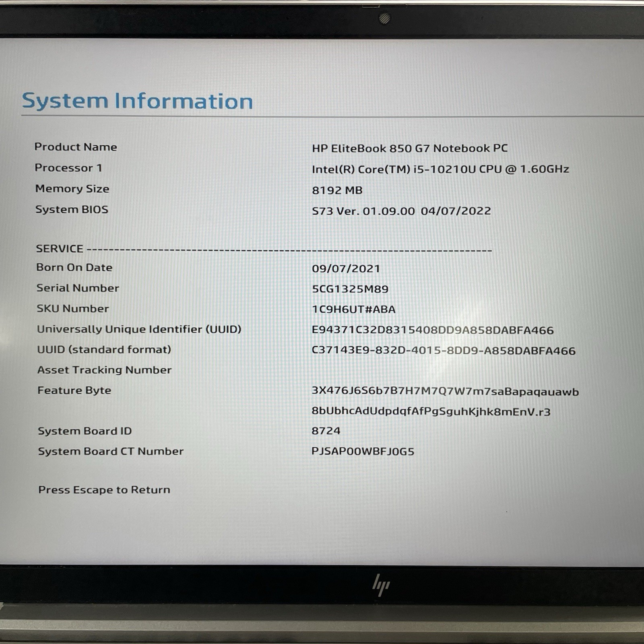
Task: Click the webcam lens above screen
Action: [384, 18]
